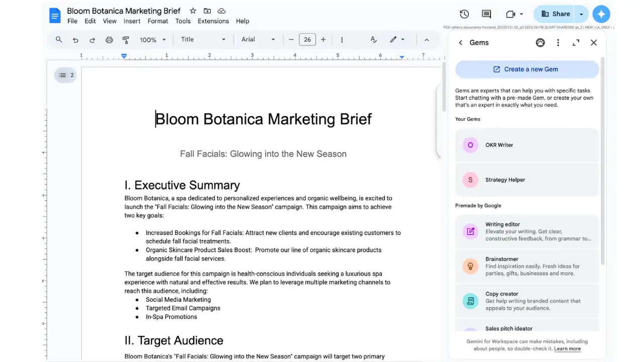Click the I. Executive Summary heading
644x362 pixels.
click(x=182, y=185)
